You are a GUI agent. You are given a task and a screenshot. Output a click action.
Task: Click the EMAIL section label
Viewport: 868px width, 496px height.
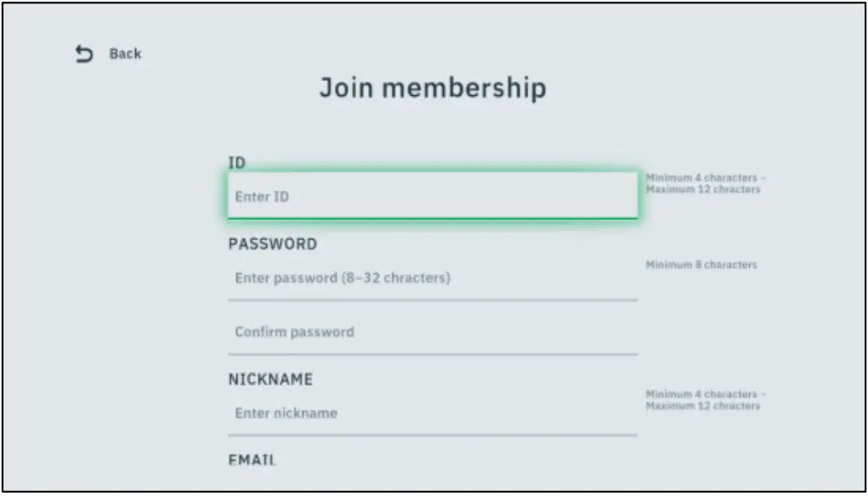click(252, 459)
